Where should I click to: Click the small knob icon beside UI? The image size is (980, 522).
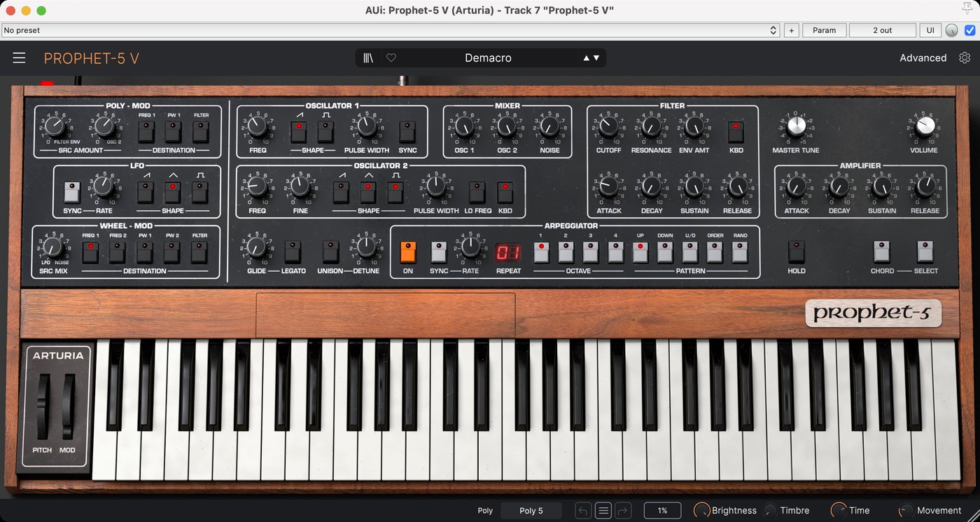pos(951,30)
